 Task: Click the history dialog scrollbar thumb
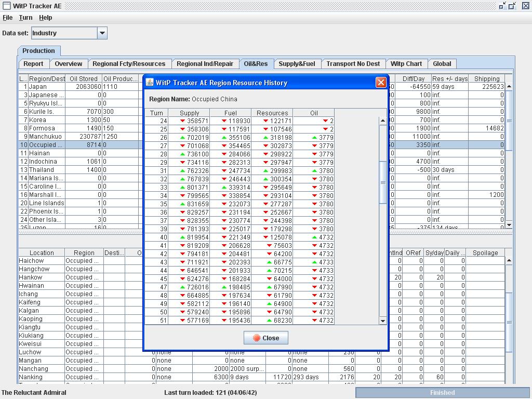383,182
